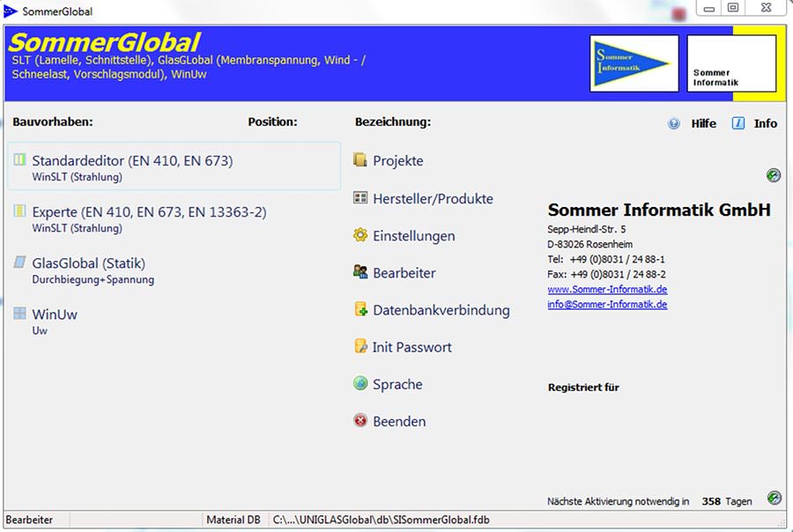Close the SommerGlobal window

click(767, 8)
